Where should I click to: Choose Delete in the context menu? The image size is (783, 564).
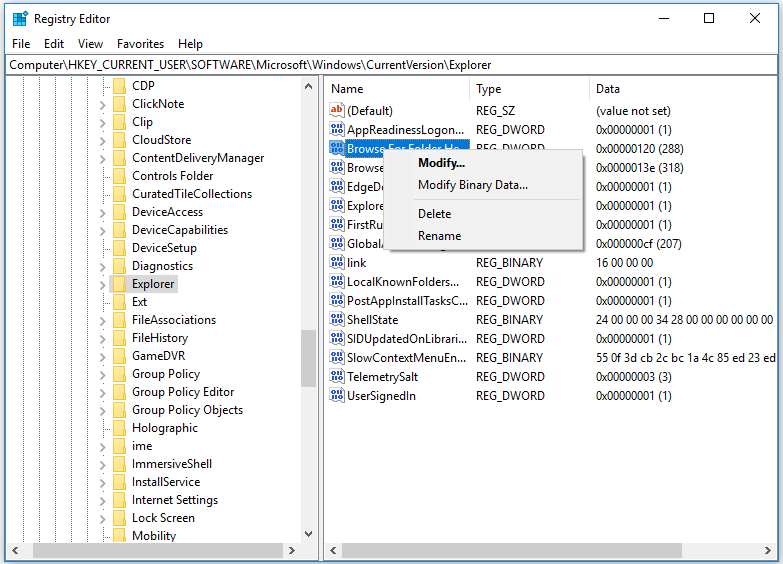pos(434,214)
